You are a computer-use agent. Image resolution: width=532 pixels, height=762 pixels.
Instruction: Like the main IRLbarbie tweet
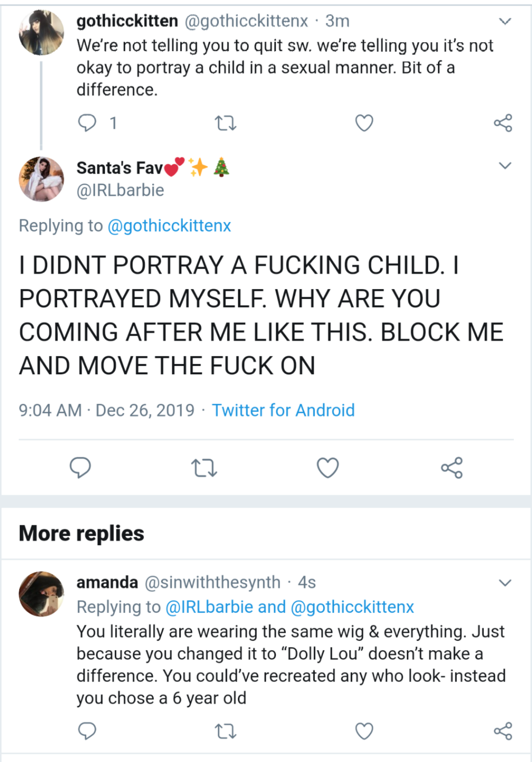point(328,467)
